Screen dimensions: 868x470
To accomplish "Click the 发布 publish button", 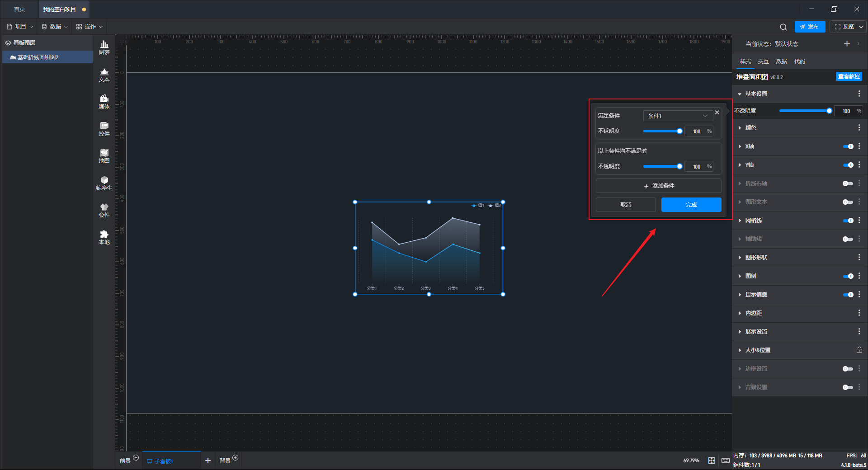I will coord(810,27).
